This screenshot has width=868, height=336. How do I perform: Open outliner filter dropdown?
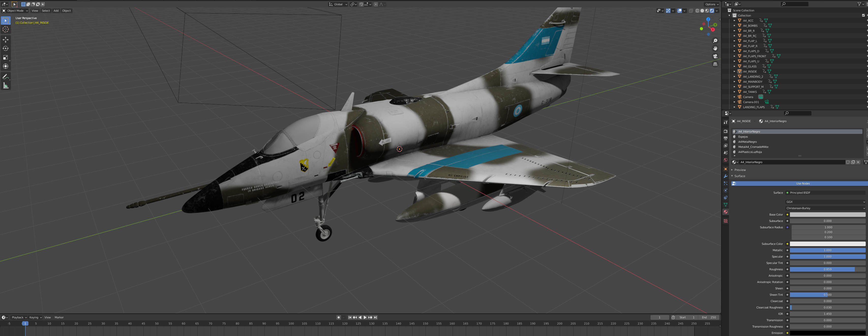(x=861, y=4)
